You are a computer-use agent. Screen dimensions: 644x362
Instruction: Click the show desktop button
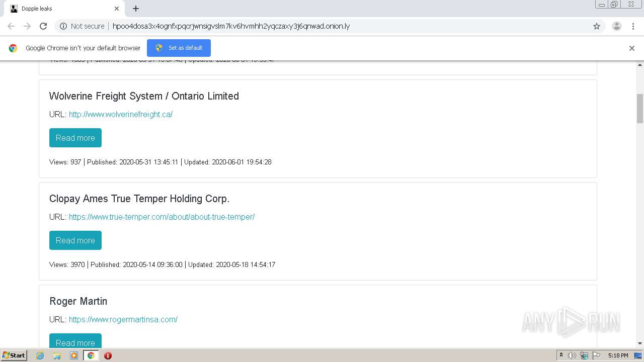pyautogui.click(x=638, y=355)
